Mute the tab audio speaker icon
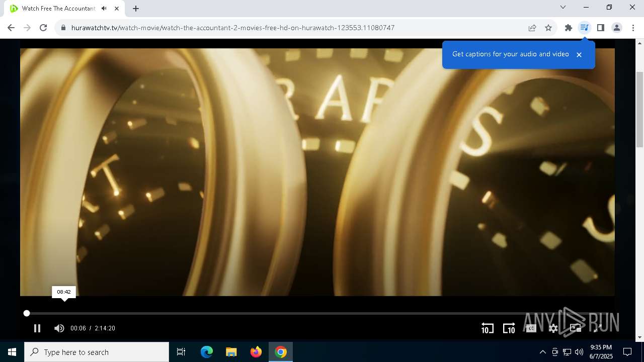This screenshot has width=644, height=362. [x=104, y=9]
